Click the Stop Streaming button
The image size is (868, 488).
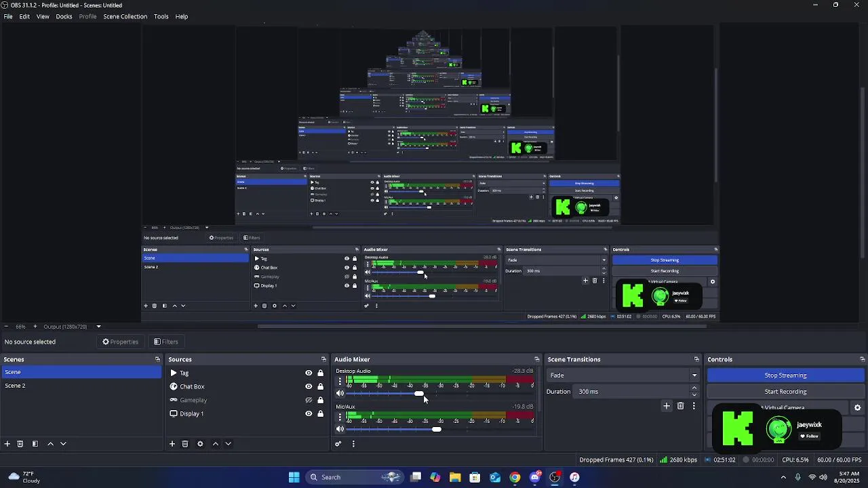pyautogui.click(x=785, y=375)
